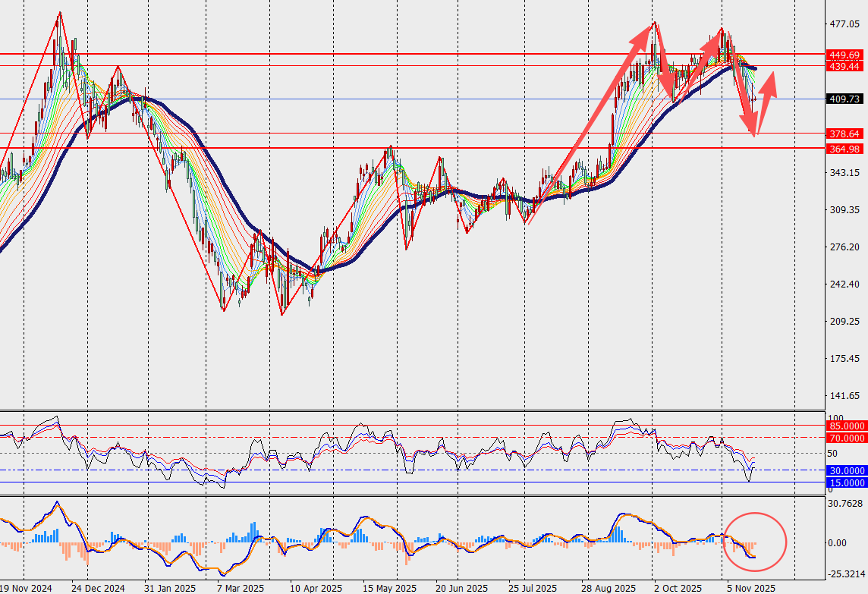Click the 477.05 top price axis label
This screenshot has width=868, height=594.
point(844,24)
